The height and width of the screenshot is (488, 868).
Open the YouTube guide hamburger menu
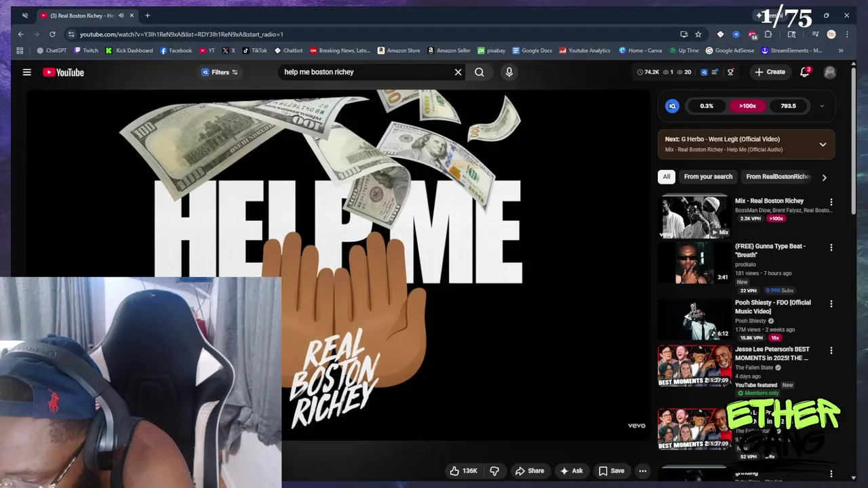pos(27,72)
